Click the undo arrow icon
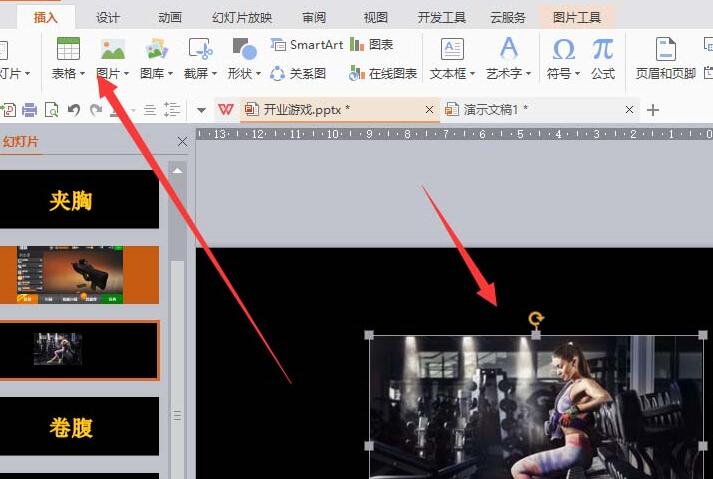The width and height of the screenshot is (713, 479). pos(74,110)
